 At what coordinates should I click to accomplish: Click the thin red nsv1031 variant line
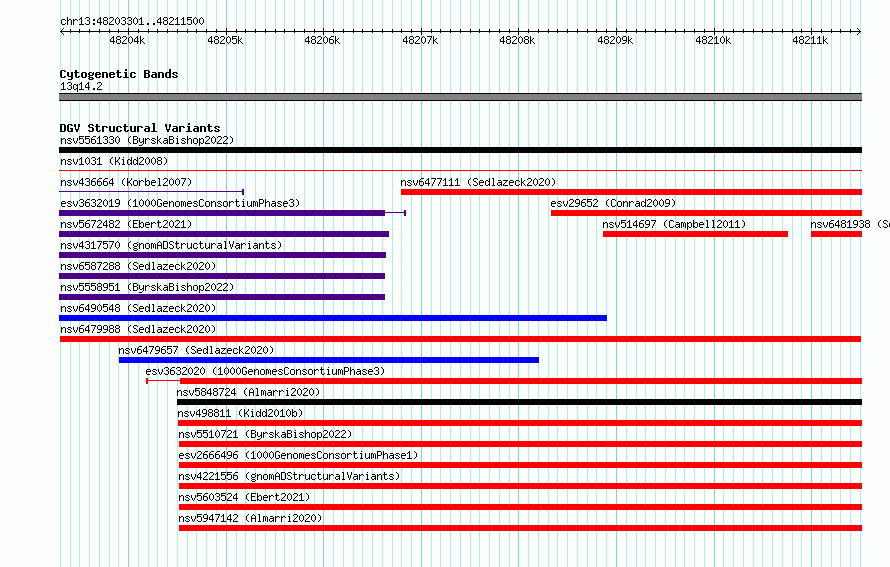460,170
